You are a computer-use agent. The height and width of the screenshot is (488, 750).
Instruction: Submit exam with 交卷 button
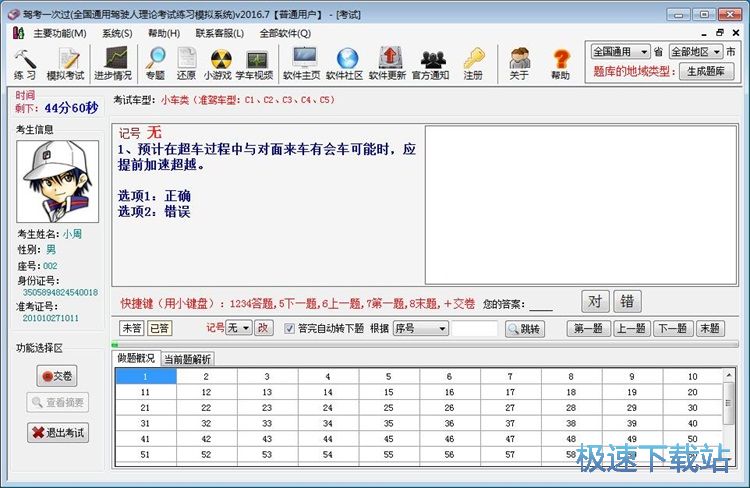pos(57,376)
